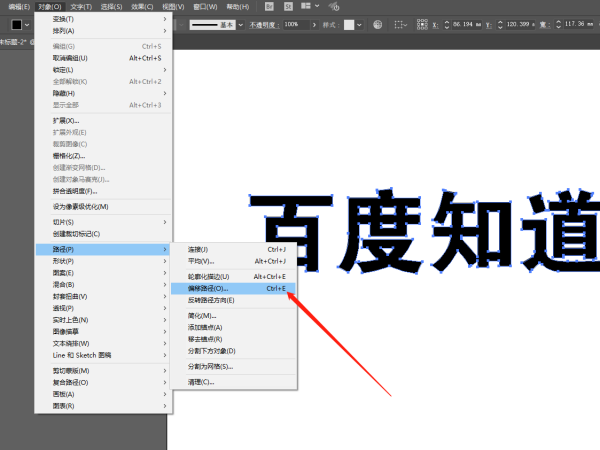
Task: Choose 连接(J) in path submenu
Action: click(233, 249)
